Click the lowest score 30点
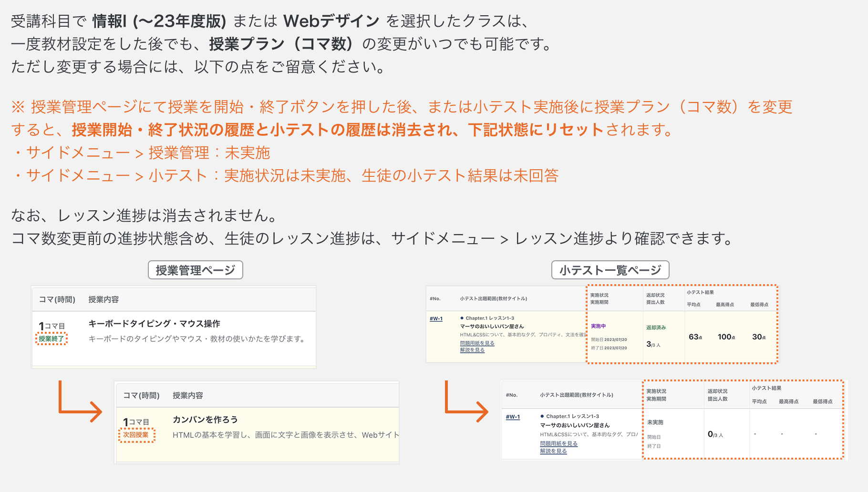Viewport: 868px width, 492px height. coord(759,337)
